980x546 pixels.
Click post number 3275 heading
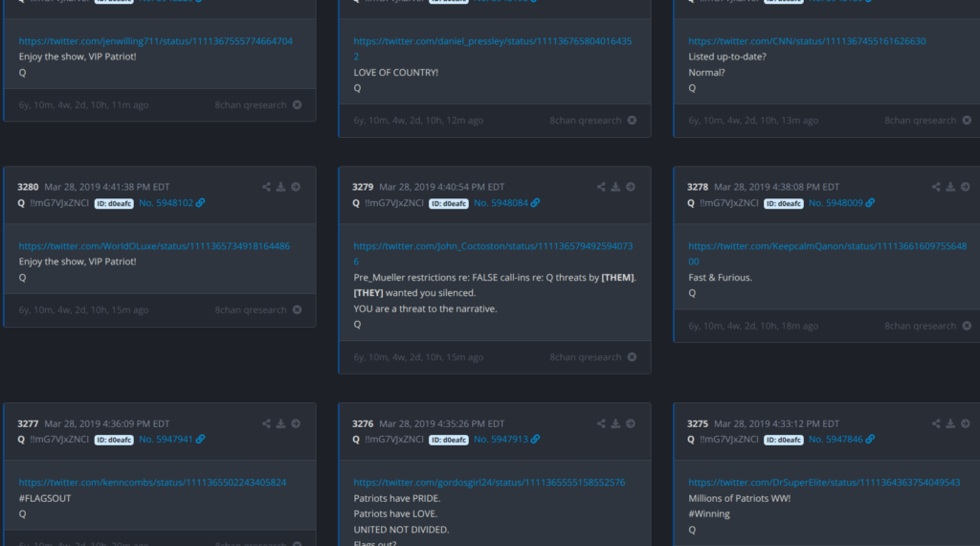pyautogui.click(x=698, y=423)
